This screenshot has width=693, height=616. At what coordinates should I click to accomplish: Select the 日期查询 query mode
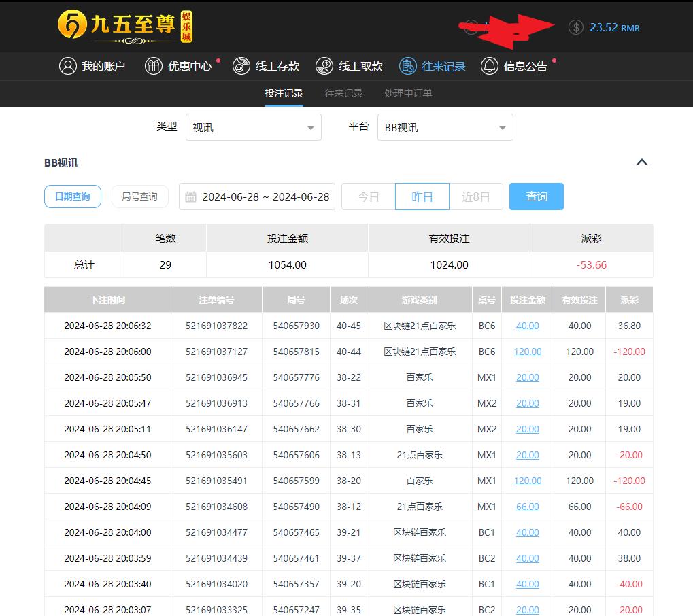click(x=72, y=196)
